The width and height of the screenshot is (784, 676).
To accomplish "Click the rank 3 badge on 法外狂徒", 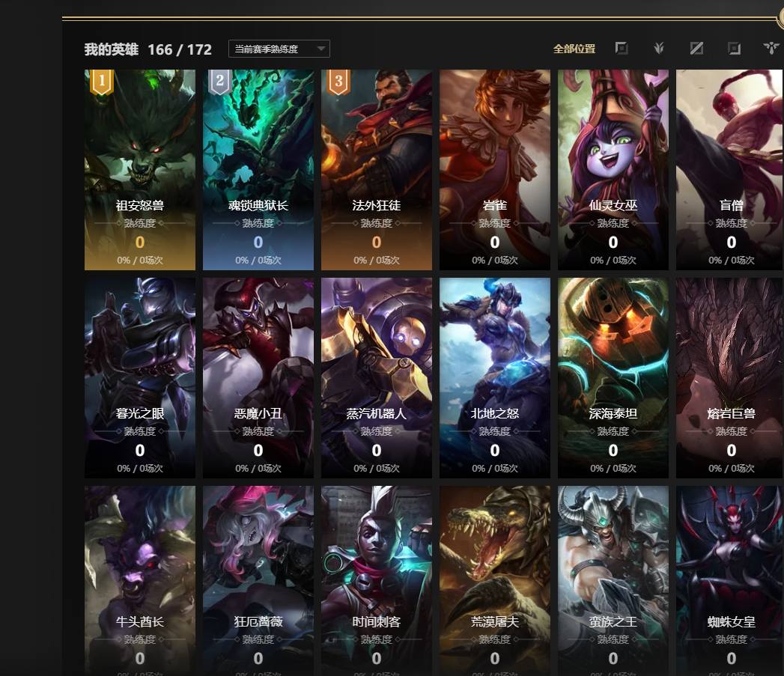I will click(x=338, y=82).
